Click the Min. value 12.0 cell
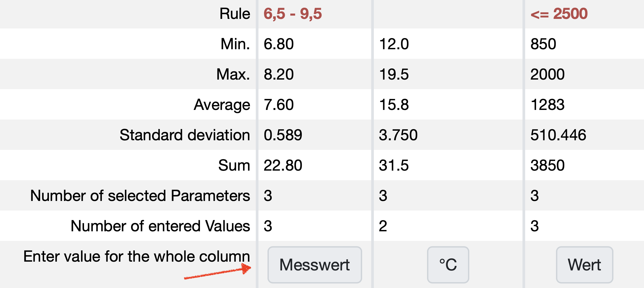The width and height of the screenshot is (644, 288). [394, 44]
